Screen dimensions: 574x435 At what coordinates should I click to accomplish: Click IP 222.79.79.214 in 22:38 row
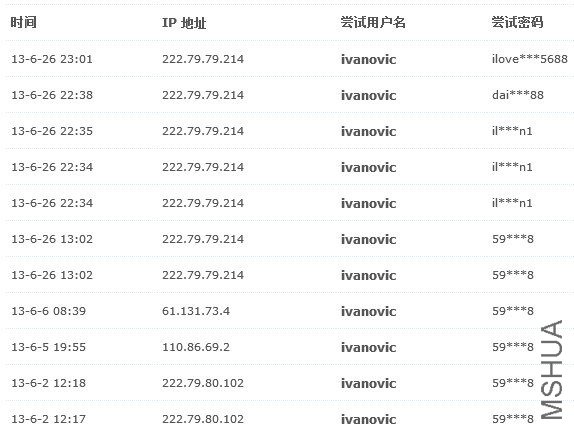pyautogui.click(x=203, y=95)
